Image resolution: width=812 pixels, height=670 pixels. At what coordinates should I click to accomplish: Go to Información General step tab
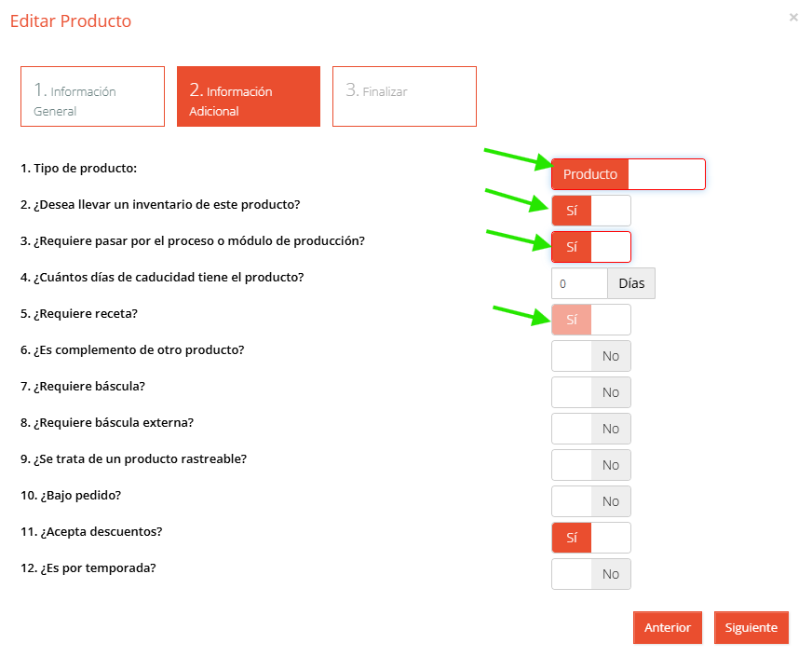tap(93, 96)
